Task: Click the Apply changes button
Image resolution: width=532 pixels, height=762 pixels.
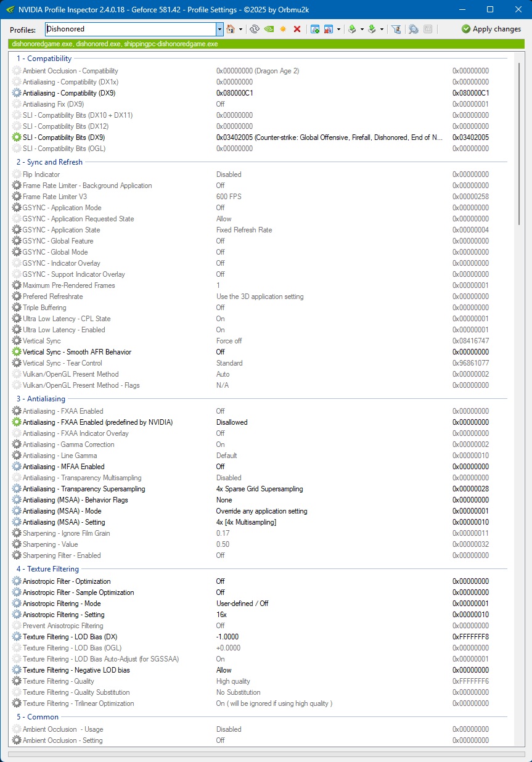Action: 491,29
